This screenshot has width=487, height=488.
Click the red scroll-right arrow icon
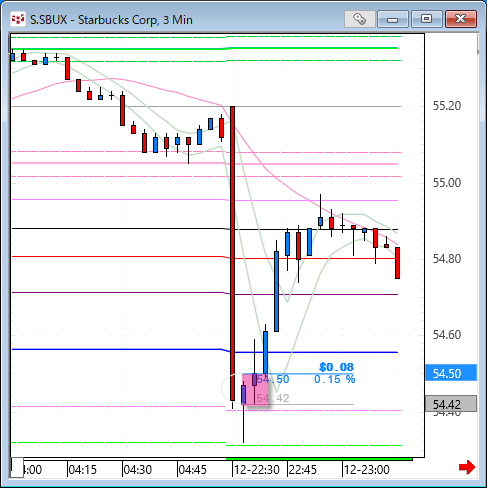[x=467, y=467]
